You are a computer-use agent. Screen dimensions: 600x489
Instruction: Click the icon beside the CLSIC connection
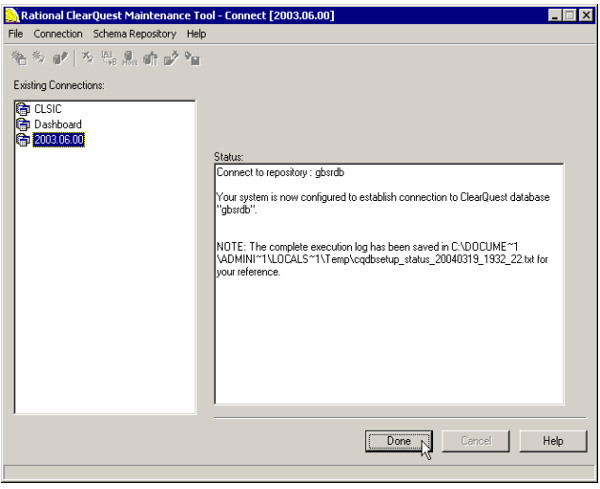pyautogui.click(x=23, y=109)
